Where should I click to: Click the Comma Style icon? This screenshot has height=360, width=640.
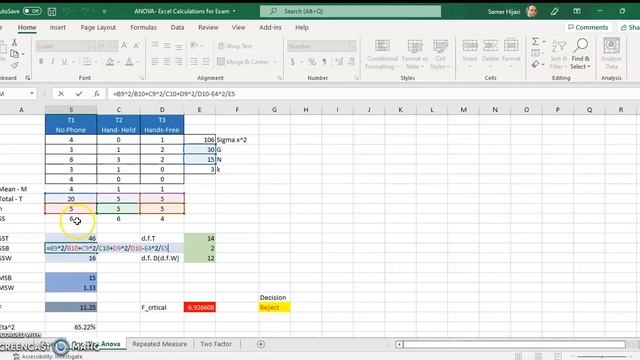tap(324, 62)
